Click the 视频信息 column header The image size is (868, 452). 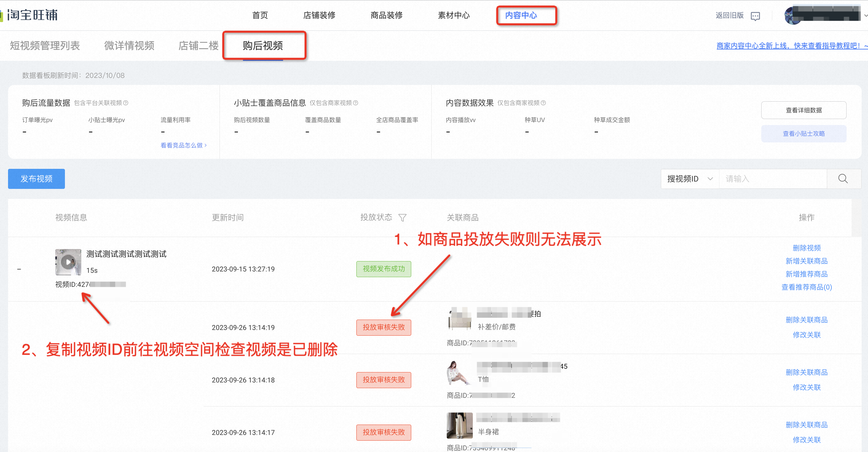point(71,218)
